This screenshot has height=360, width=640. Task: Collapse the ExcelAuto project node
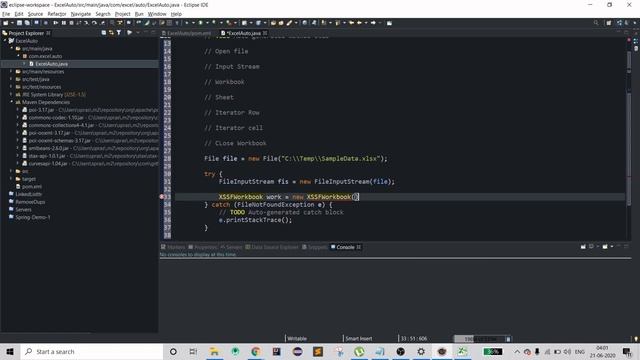coord(5,41)
